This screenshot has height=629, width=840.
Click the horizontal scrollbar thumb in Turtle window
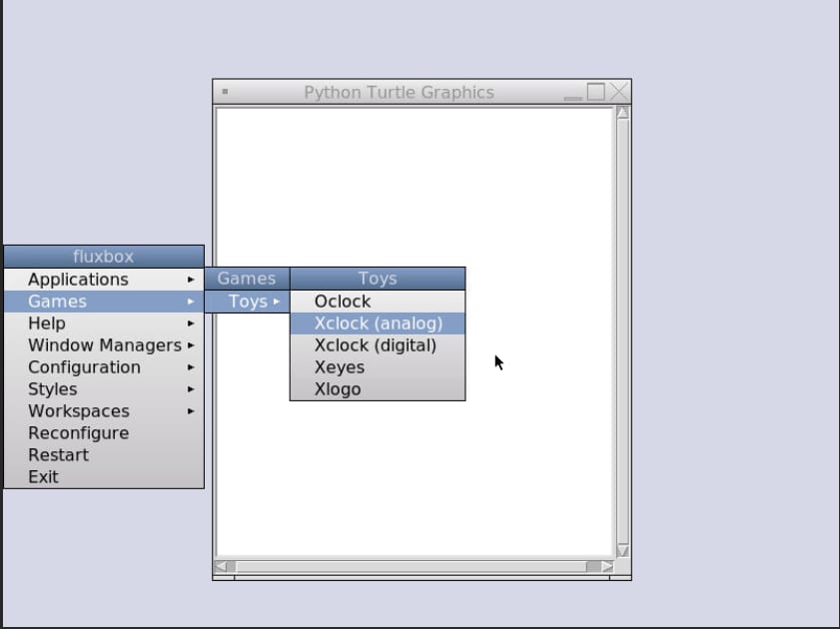[412, 566]
